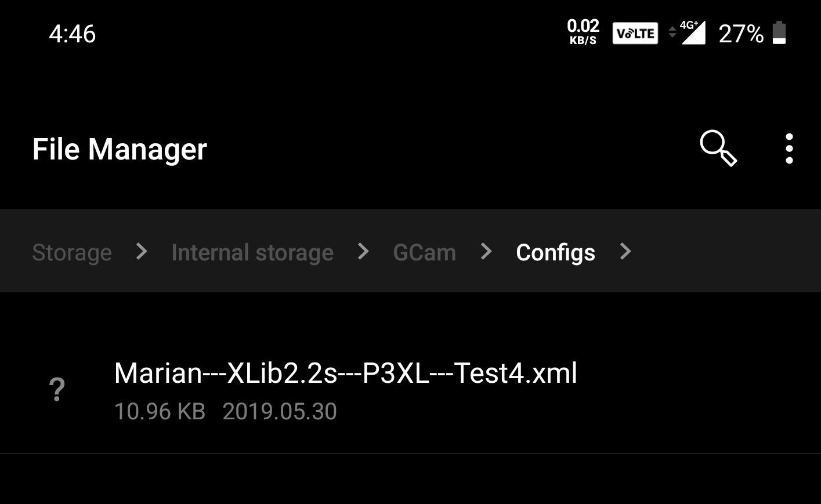Open the three-dot overflow menu
821x504 pixels.
[x=789, y=148]
